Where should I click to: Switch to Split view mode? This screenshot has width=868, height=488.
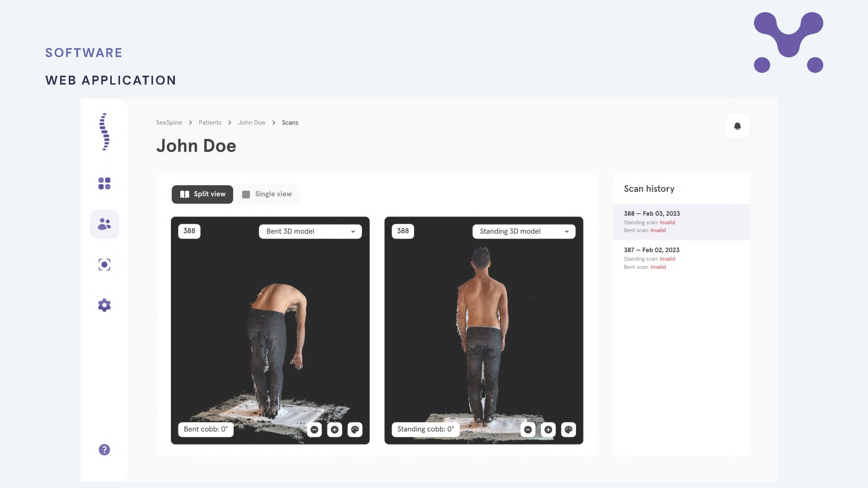coord(202,194)
